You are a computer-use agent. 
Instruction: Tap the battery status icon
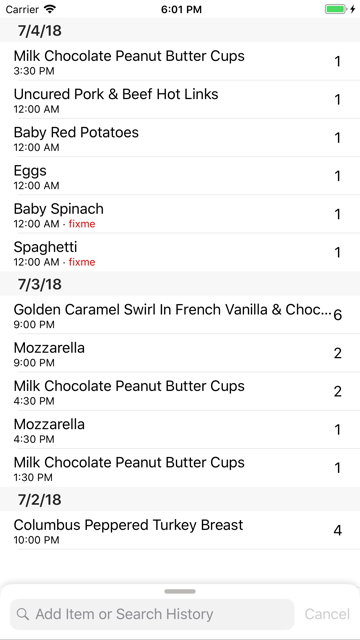pos(336,9)
